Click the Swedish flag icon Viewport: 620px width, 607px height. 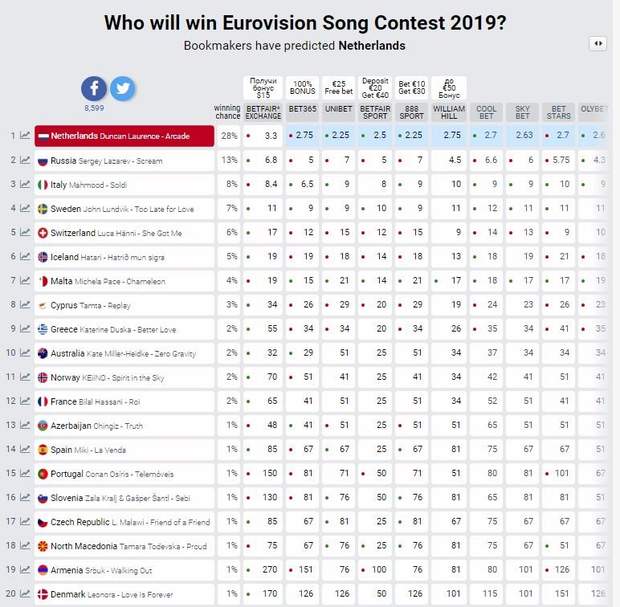pyautogui.click(x=43, y=209)
